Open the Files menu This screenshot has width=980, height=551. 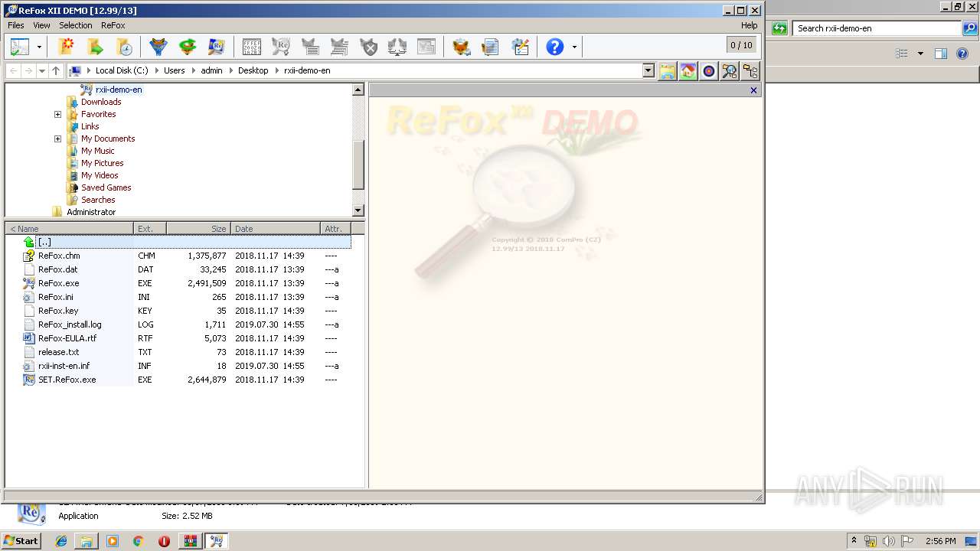[16, 25]
